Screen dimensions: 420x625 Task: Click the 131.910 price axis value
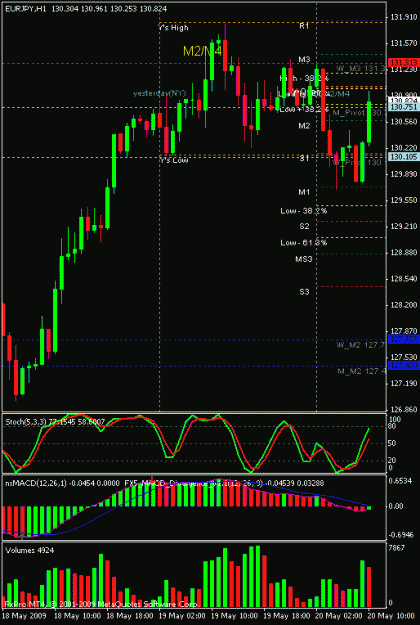[x=404, y=17]
